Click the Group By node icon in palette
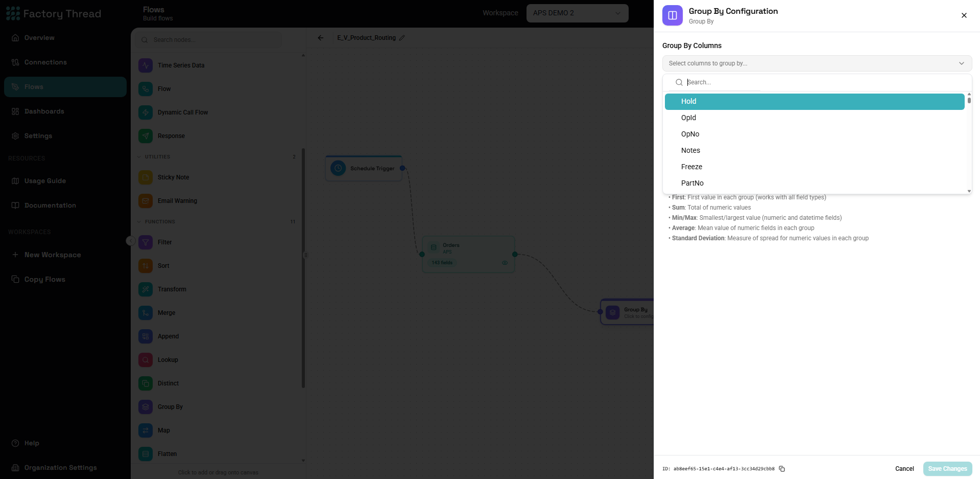 (x=146, y=407)
